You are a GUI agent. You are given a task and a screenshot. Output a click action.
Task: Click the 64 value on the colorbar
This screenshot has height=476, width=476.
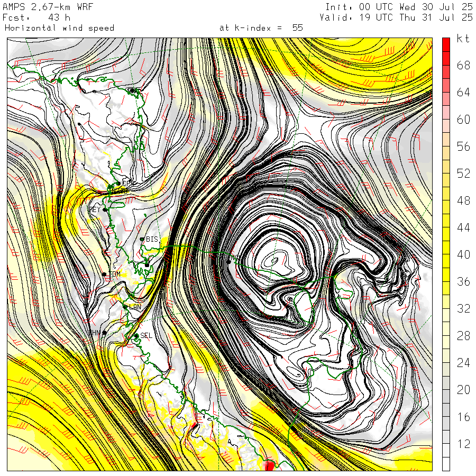pyautogui.click(x=463, y=92)
